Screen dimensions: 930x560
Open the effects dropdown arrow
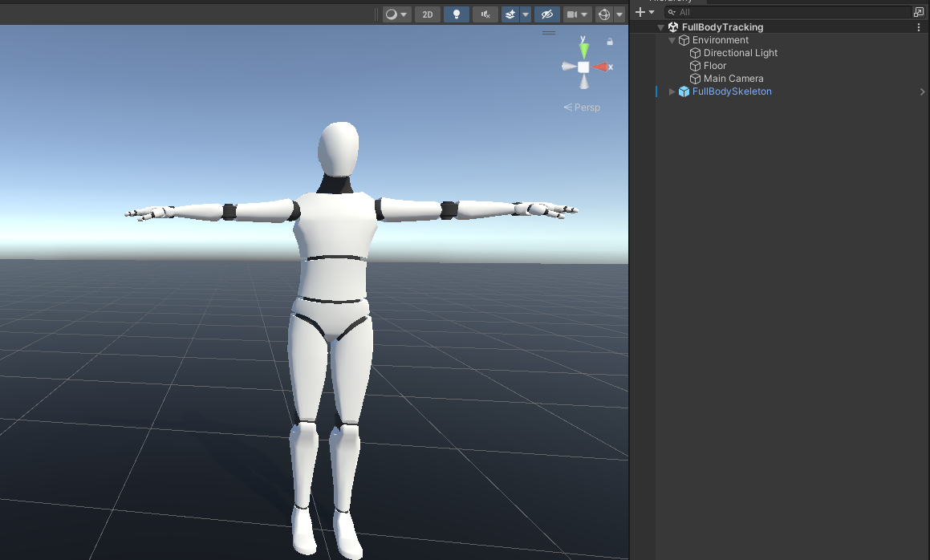point(526,14)
